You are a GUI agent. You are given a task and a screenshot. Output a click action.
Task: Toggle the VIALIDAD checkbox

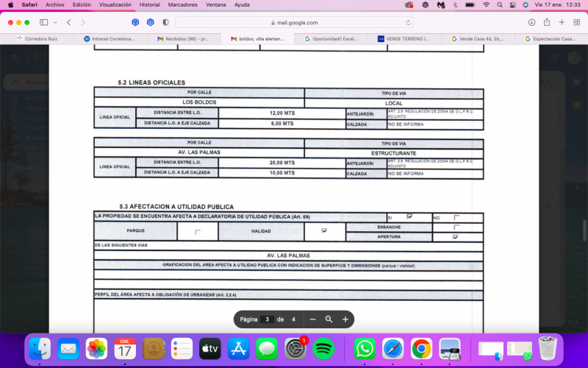[x=324, y=230]
